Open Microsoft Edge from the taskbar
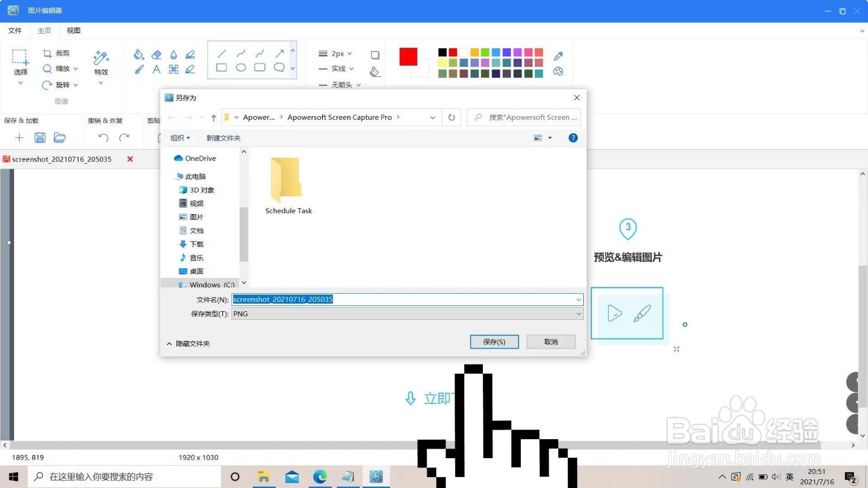 (320, 477)
